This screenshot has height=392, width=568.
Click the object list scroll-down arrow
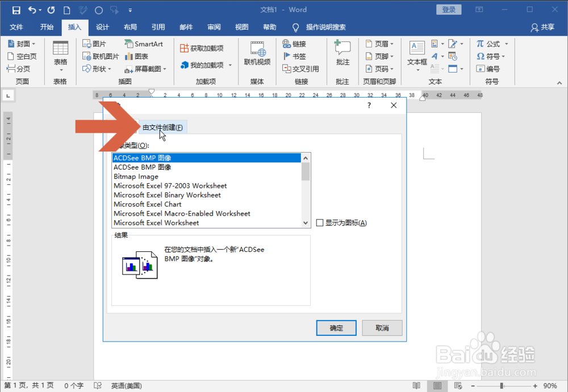(306, 223)
